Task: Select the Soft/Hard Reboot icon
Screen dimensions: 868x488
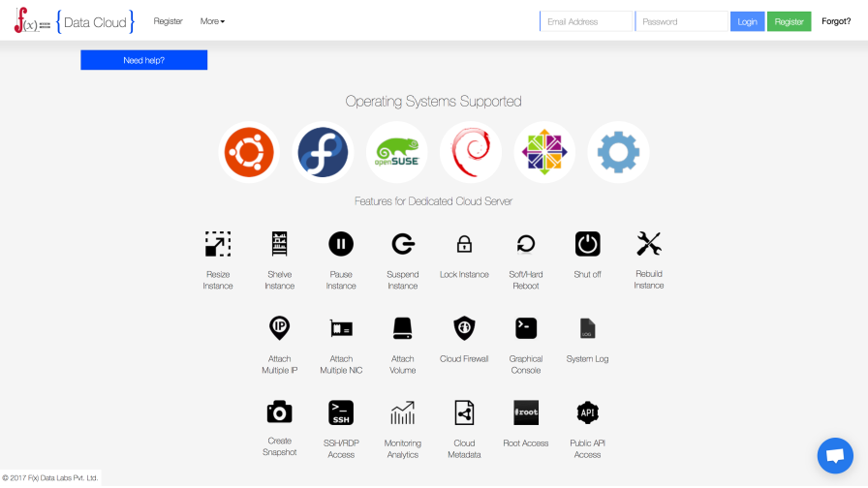Action: 526,244
